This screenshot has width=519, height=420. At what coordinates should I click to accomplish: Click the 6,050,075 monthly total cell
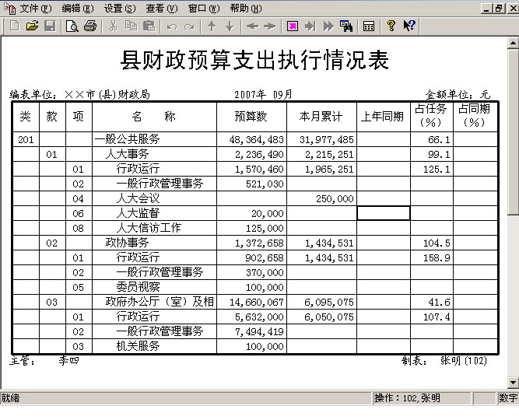pyautogui.click(x=321, y=317)
